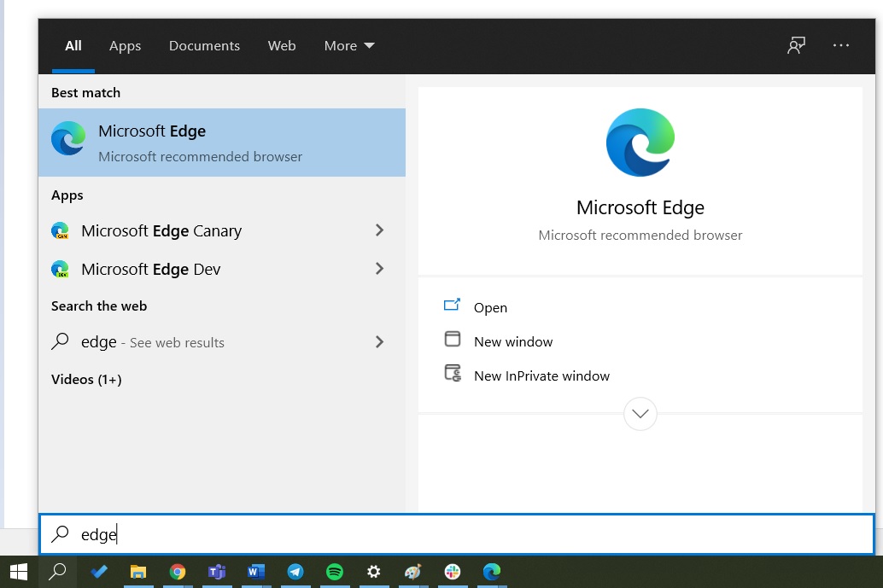The width and height of the screenshot is (883, 588).
Task: Expand additional actions below New InPrivate window
Action: pyautogui.click(x=640, y=413)
